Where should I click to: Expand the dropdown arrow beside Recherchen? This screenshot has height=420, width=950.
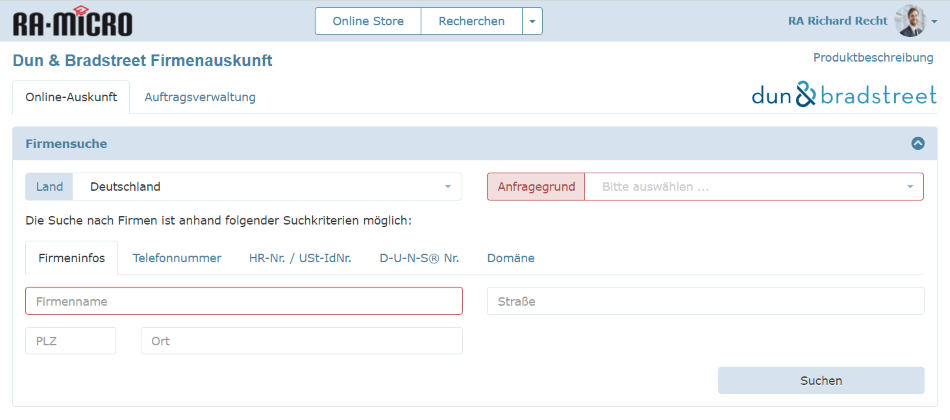coord(533,21)
